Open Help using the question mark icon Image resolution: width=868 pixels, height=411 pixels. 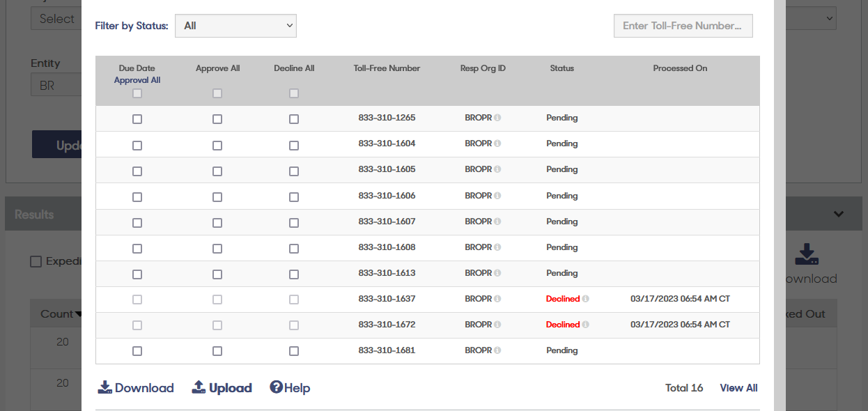point(276,387)
